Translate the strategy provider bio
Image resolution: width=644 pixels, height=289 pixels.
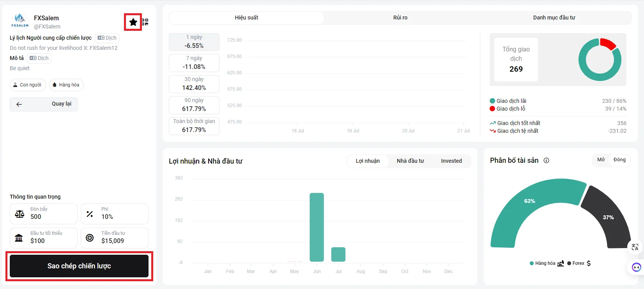[107, 38]
